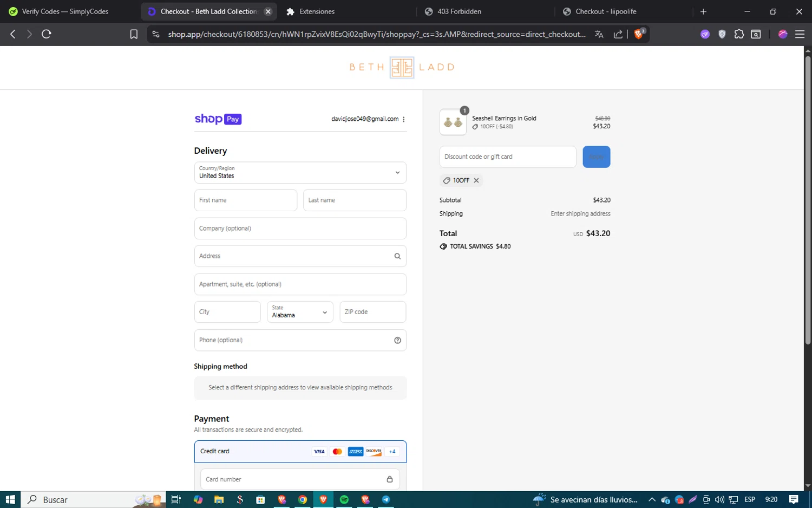812x508 pixels.
Task: Click the volume icon in system tray
Action: coord(719,499)
